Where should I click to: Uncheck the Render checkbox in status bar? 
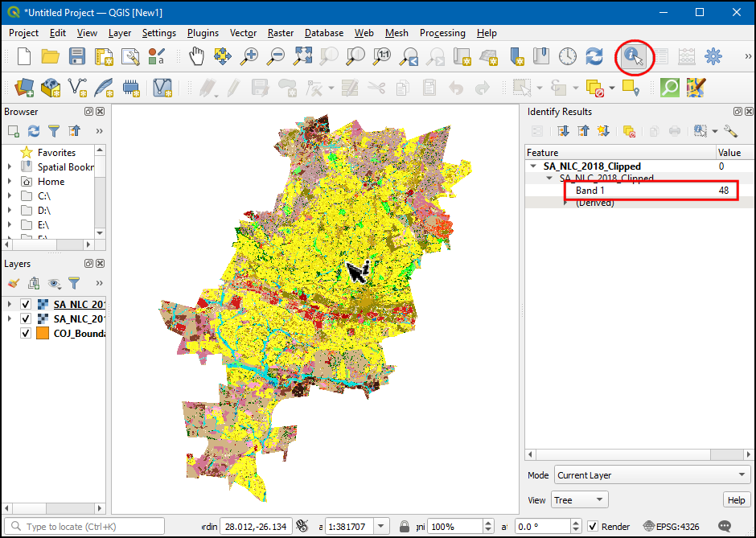593,527
